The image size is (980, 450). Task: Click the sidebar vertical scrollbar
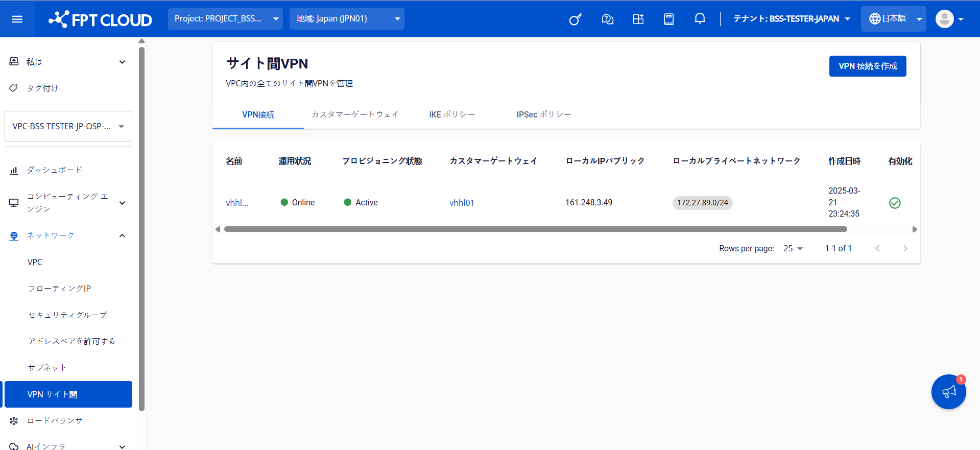click(x=141, y=229)
